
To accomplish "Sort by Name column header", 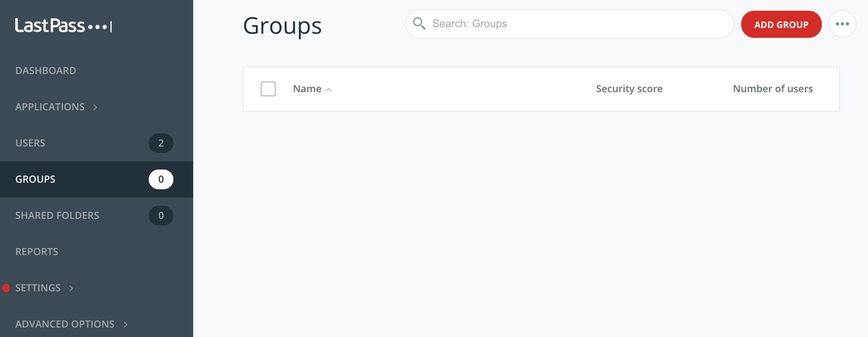I will coord(307,89).
